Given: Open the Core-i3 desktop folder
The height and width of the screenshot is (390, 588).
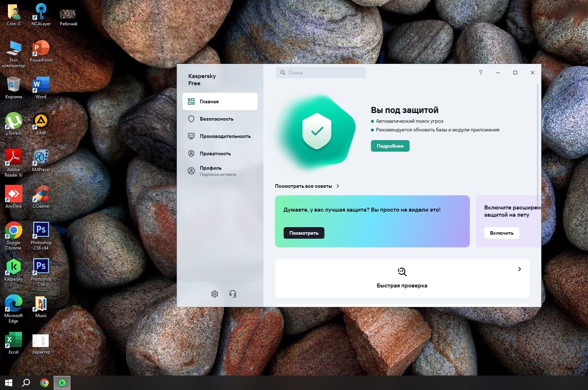Looking at the screenshot, I should point(14,15).
